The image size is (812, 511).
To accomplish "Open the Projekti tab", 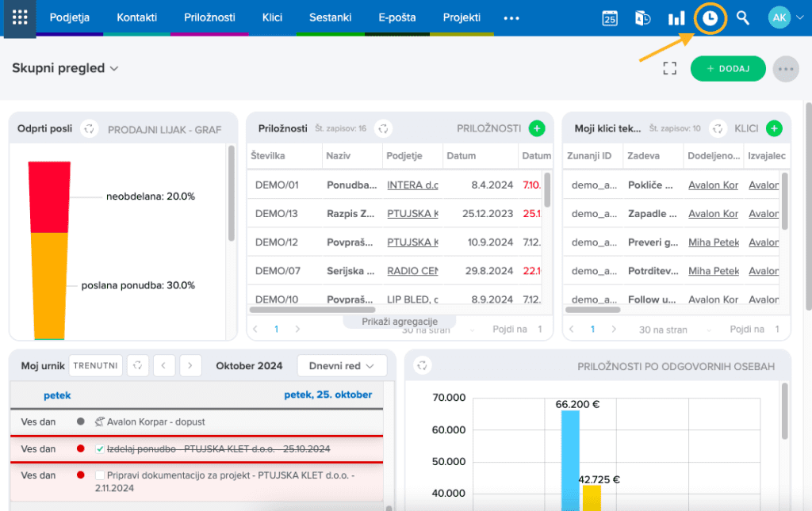I will pyautogui.click(x=462, y=17).
